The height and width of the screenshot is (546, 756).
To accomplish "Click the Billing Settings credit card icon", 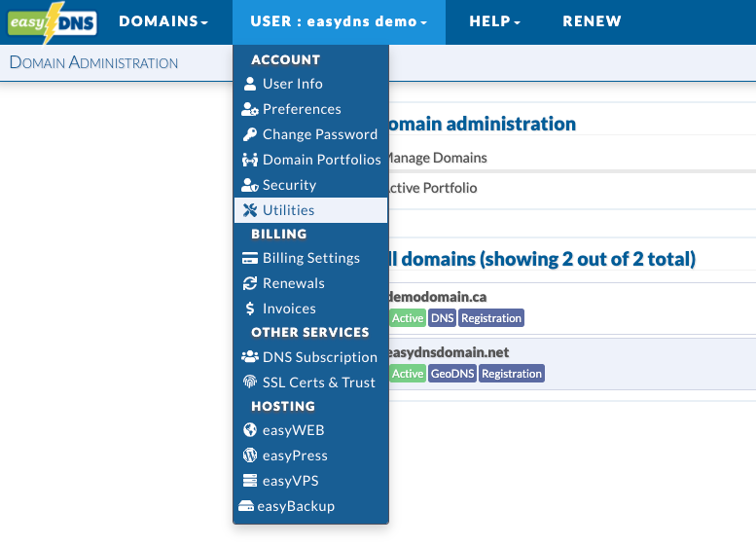I will pyautogui.click(x=250, y=259).
